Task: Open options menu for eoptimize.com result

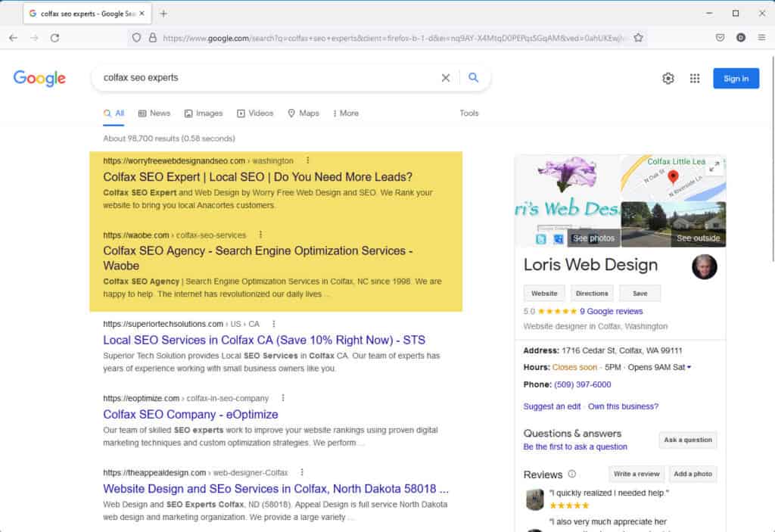Action: click(x=283, y=397)
